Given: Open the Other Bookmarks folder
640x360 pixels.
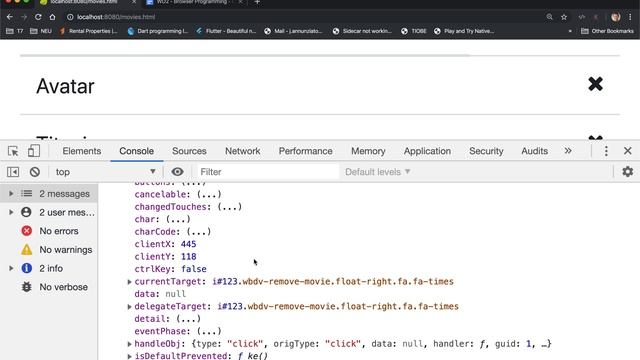Looking at the screenshot, I should pos(607,31).
